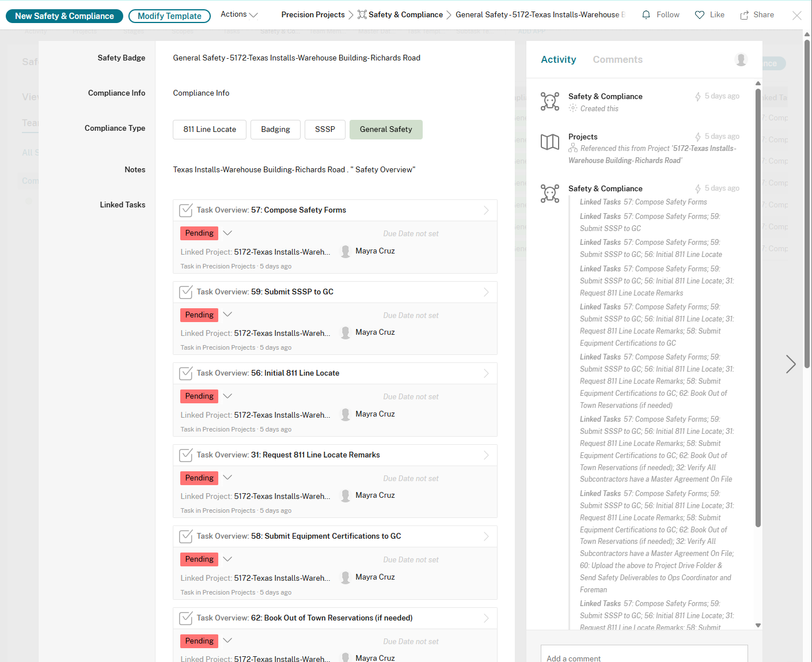Switch to the Comments tab
The width and height of the screenshot is (812, 662).
point(617,59)
